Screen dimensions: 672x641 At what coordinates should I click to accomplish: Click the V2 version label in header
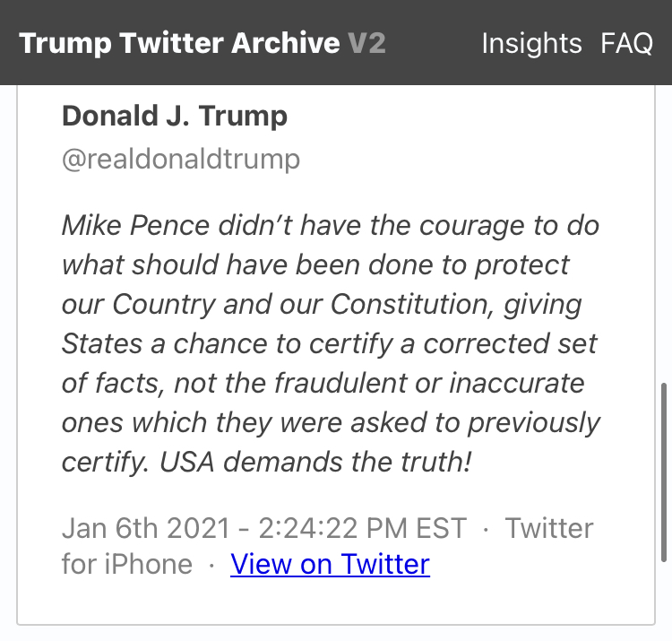click(x=366, y=43)
